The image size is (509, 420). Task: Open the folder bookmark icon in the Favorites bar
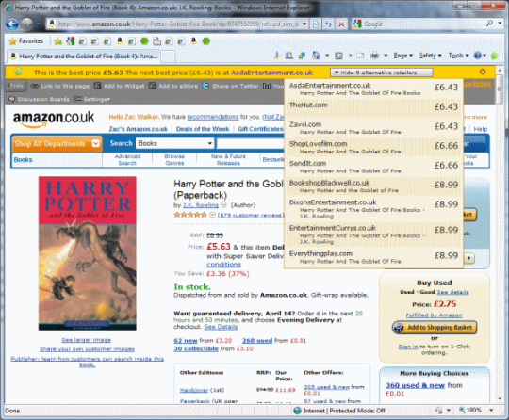coord(156,41)
